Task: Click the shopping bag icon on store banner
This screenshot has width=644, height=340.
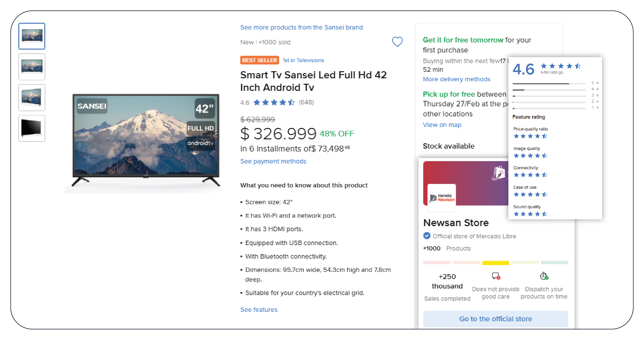Action: coord(499,173)
